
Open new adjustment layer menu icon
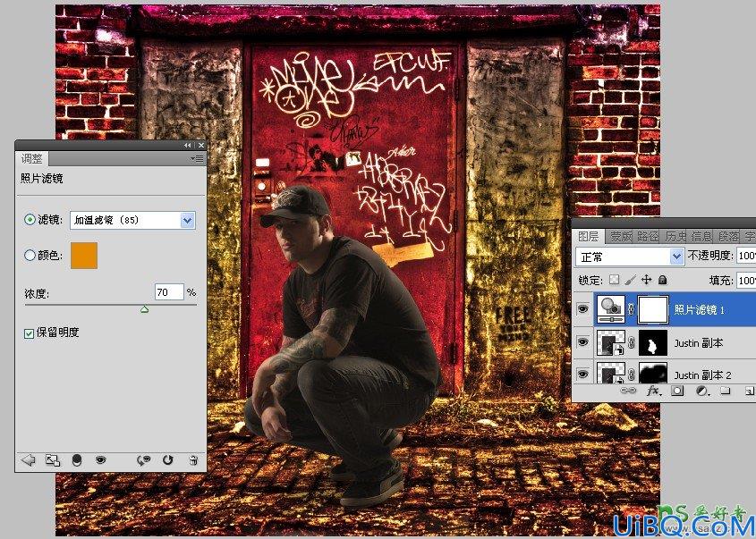[702, 391]
